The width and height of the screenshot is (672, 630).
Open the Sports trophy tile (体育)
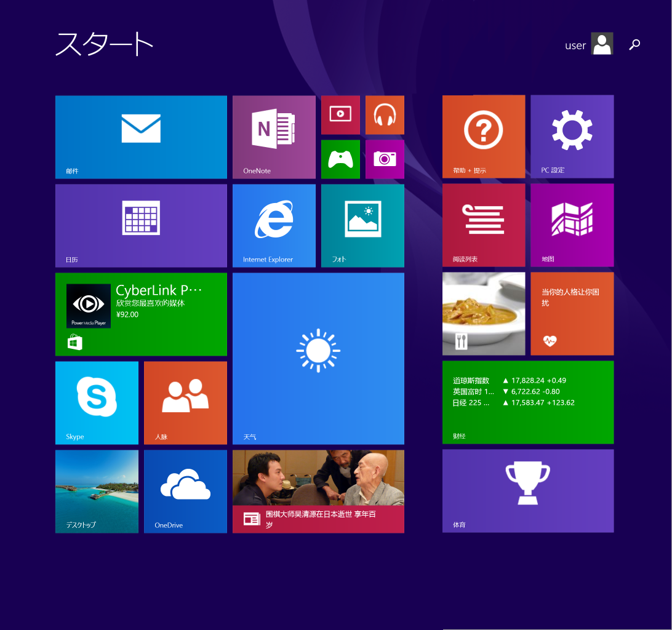click(x=528, y=491)
